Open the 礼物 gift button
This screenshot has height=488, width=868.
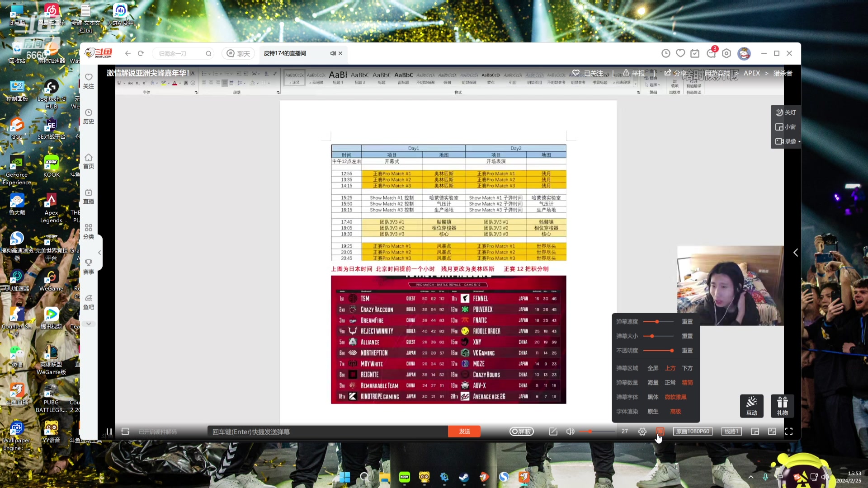pos(783,406)
